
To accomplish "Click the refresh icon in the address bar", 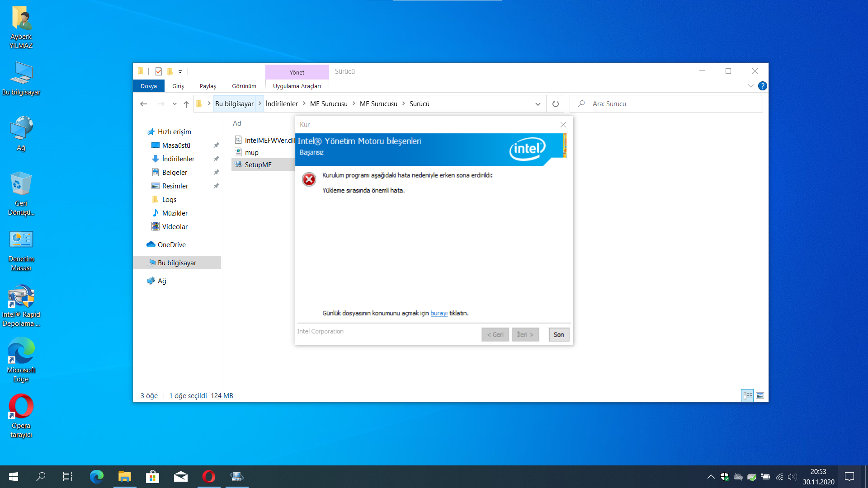I will (x=555, y=104).
